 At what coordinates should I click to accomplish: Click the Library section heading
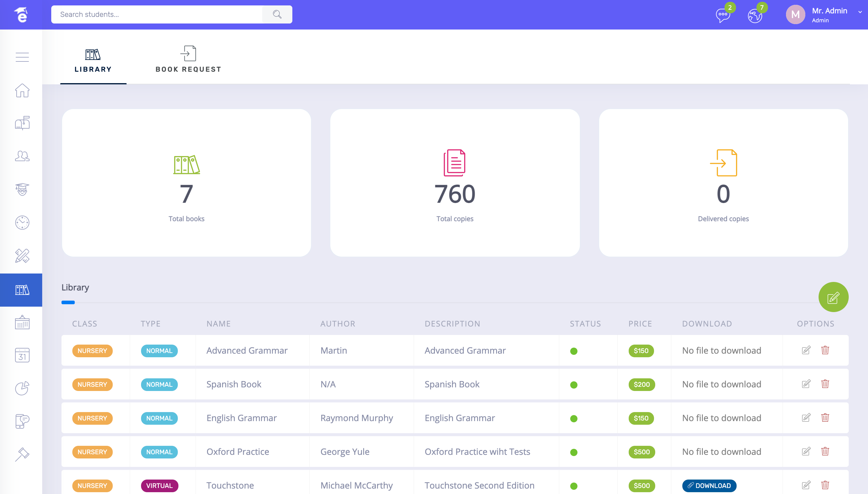pyautogui.click(x=75, y=287)
